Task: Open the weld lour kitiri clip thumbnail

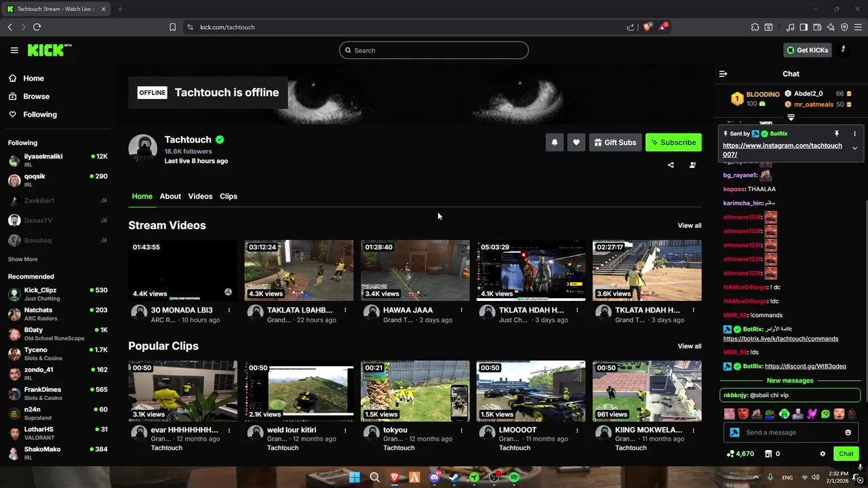Action: pos(299,391)
